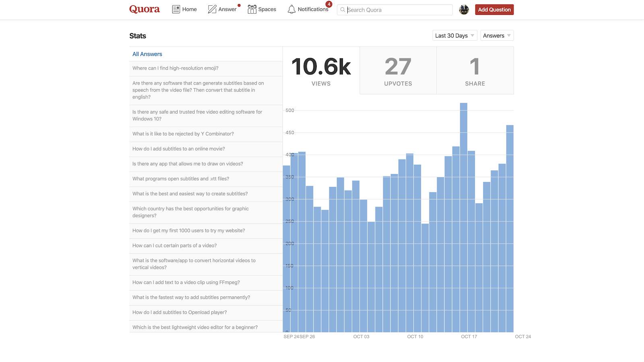The width and height of the screenshot is (644, 362).
Task: Open 'add subtitles to an online movie' question
Action: point(206,149)
